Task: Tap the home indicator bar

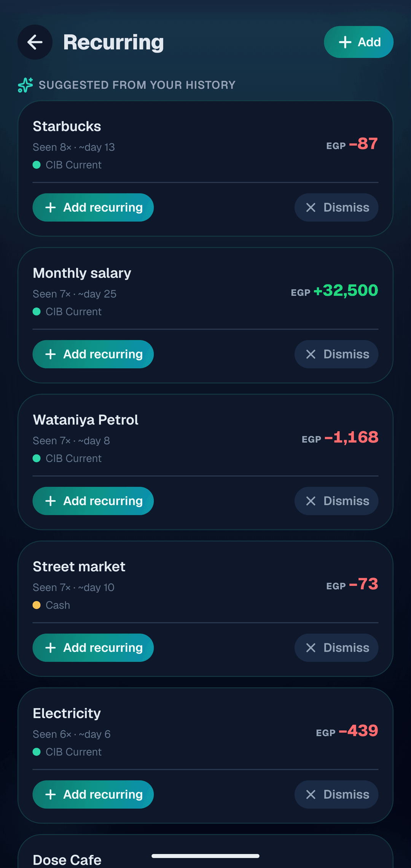Action: (205, 856)
